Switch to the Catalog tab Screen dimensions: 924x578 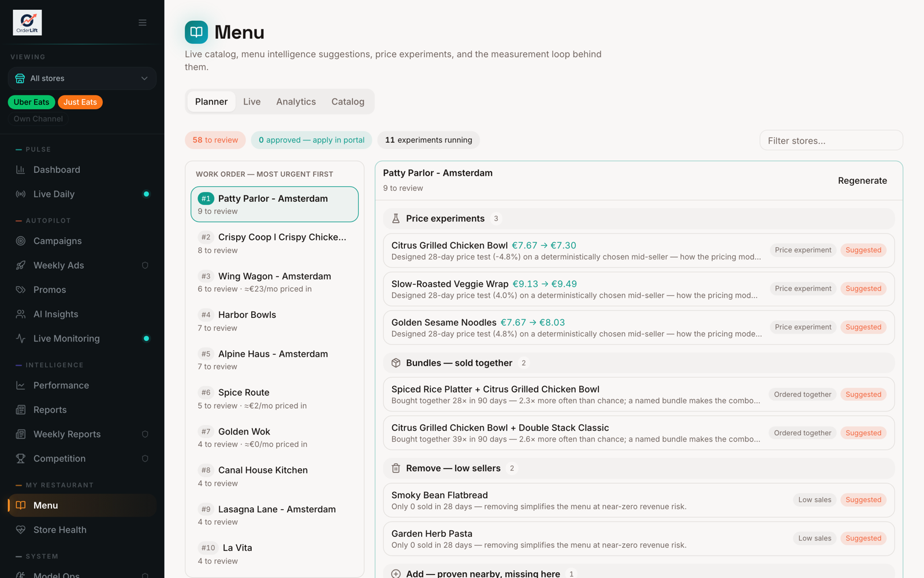pos(348,102)
